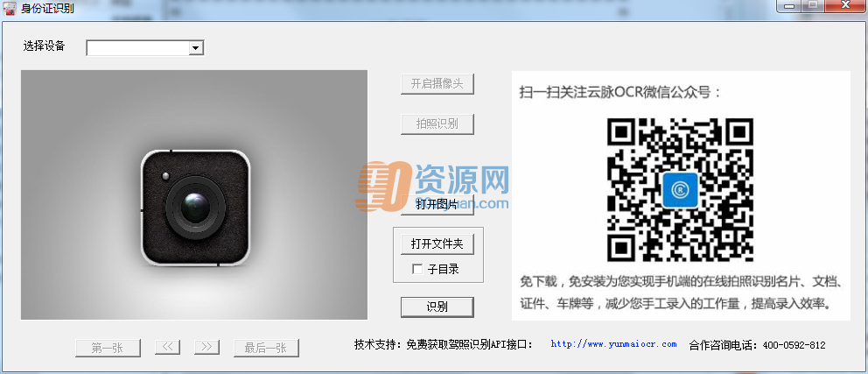Click the 识别 button
Screen dimensions: 868x374
(x=437, y=307)
